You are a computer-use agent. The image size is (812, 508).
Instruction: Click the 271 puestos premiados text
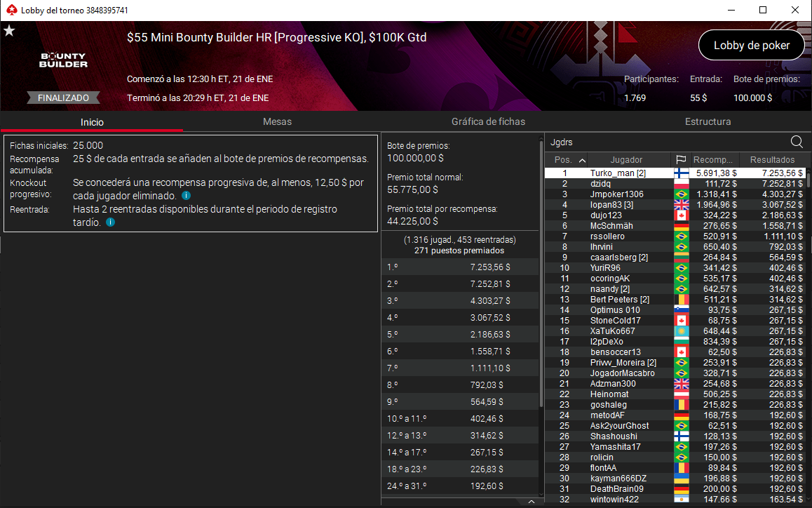459,250
